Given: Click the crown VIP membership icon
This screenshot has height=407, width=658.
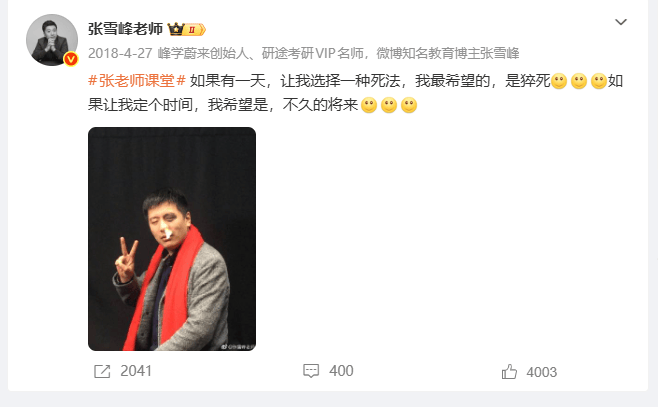Looking at the screenshot, I should click(x=176, y=29).
